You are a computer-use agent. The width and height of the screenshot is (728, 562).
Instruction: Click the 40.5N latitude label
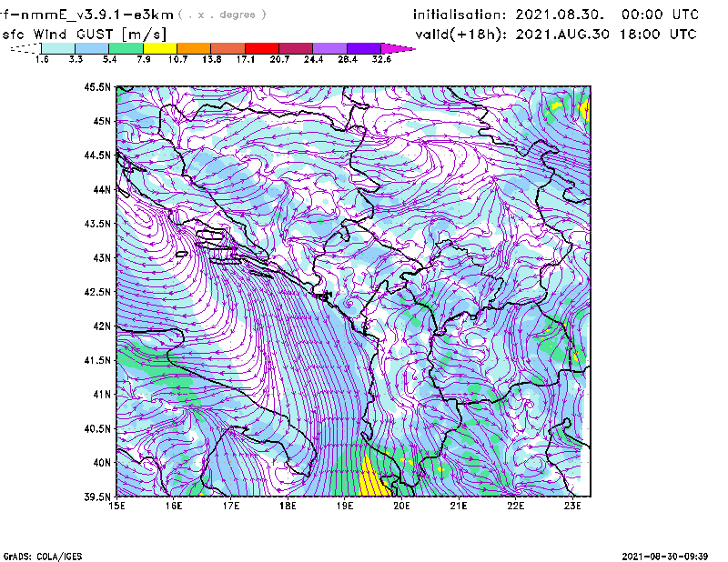(97, 428)
